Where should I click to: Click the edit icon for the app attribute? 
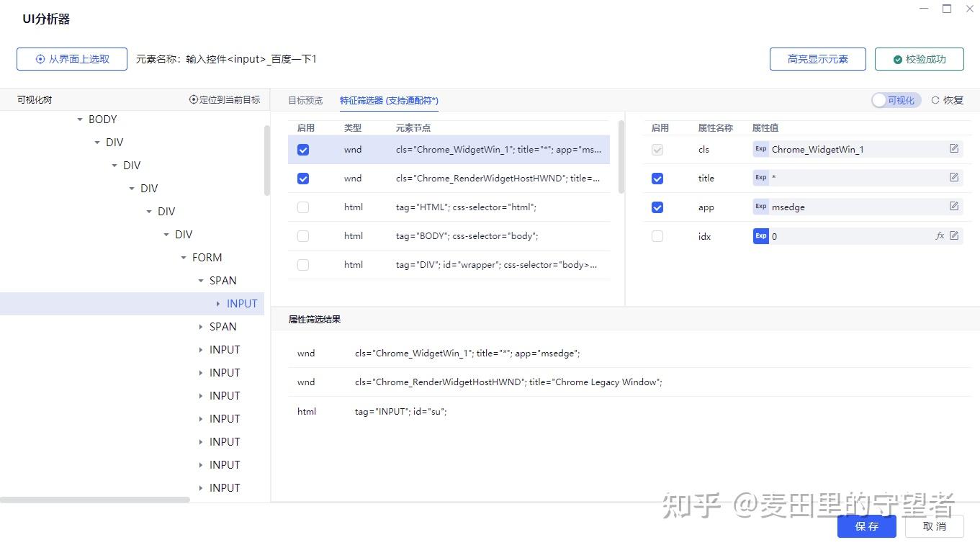pyautogui.click(x=954, y=207)
